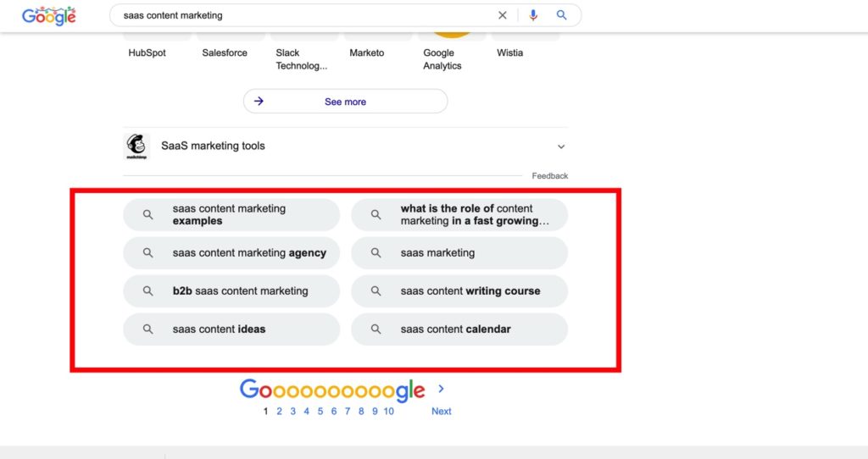Click the Mailchimp SaaS marketing tools thumbnail

point(136,147)
